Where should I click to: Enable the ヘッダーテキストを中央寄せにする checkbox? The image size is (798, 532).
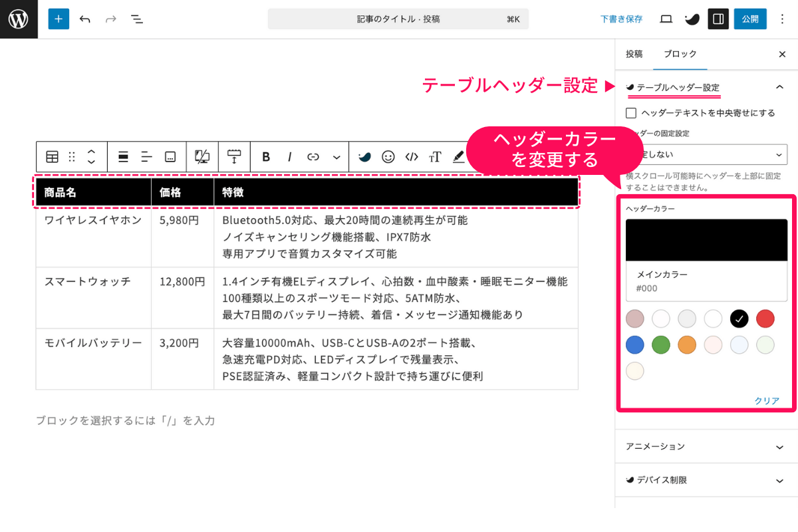pos(631,112)
